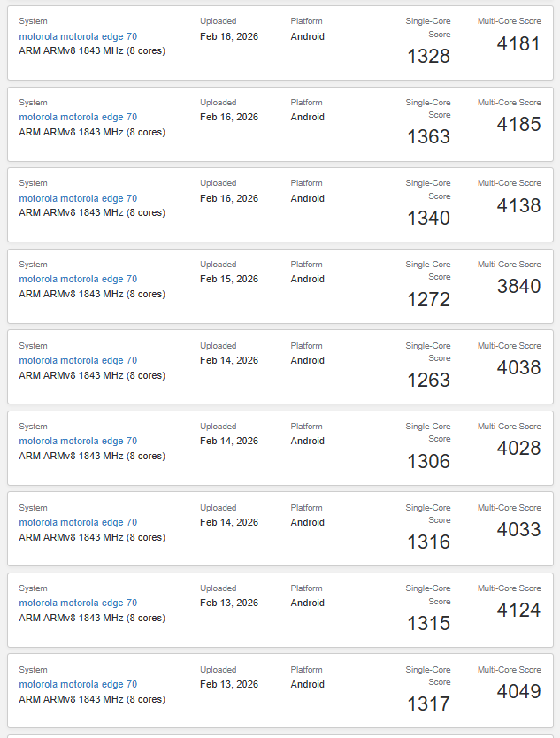
Task: Open motorola edge 70 result scoring 1306 single-core
Action: (78, 442)
